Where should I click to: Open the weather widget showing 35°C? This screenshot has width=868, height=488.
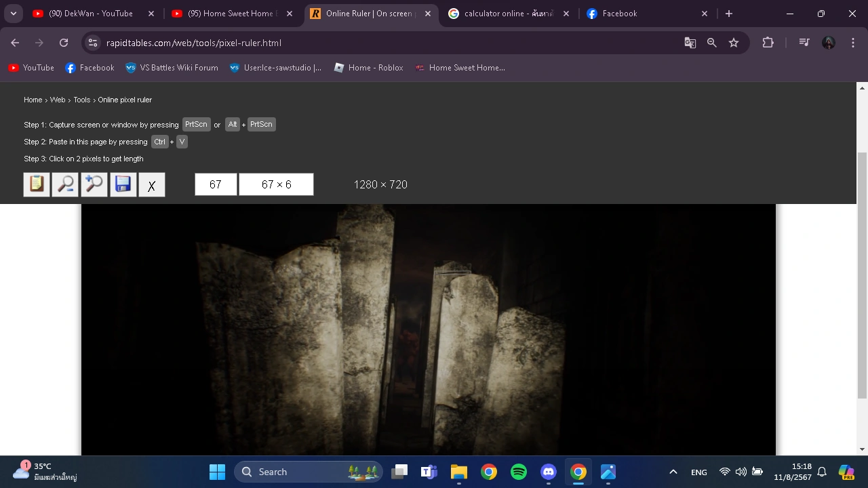click(45, 472)
